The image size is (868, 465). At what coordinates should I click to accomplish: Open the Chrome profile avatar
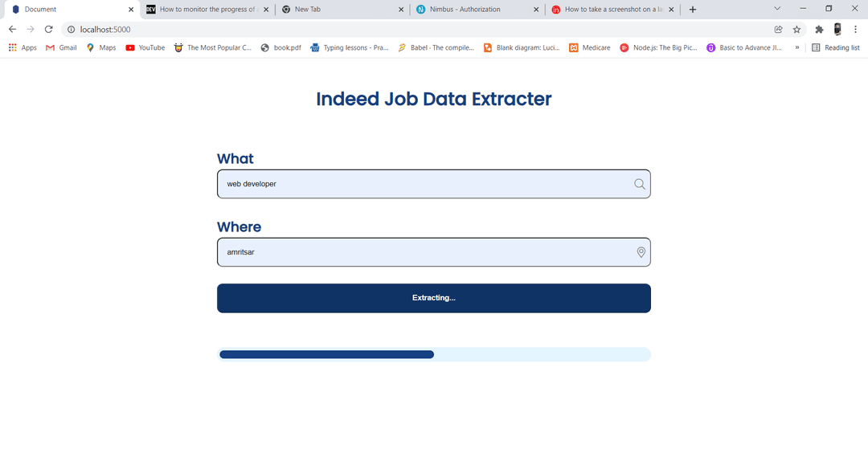pyautogui.click(x=837, y=29)
